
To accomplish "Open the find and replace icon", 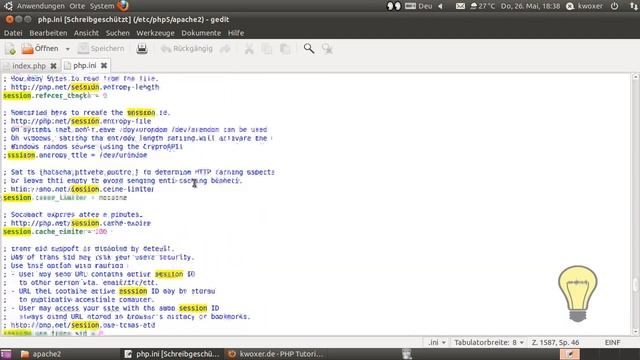I will click(x=327, y=49).
